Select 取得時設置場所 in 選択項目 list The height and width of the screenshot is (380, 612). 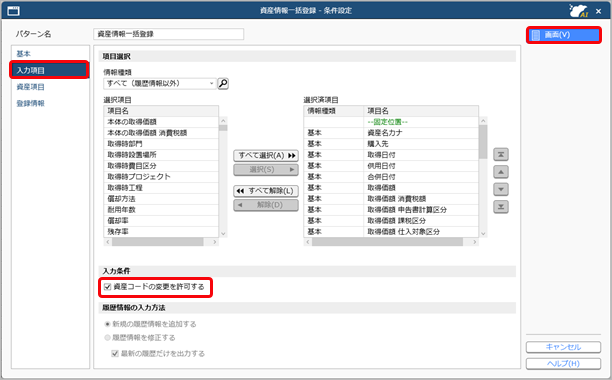pos(161,154)
